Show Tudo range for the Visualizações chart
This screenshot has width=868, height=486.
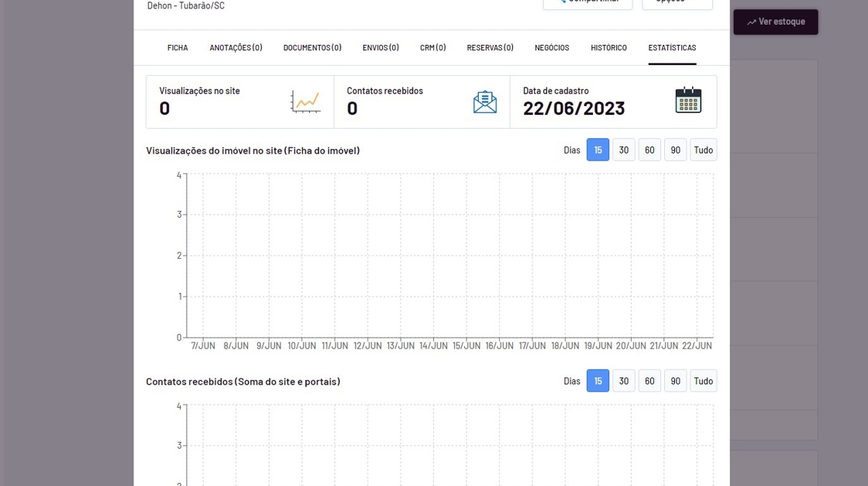pyautogui.click(x=703, y=150)
